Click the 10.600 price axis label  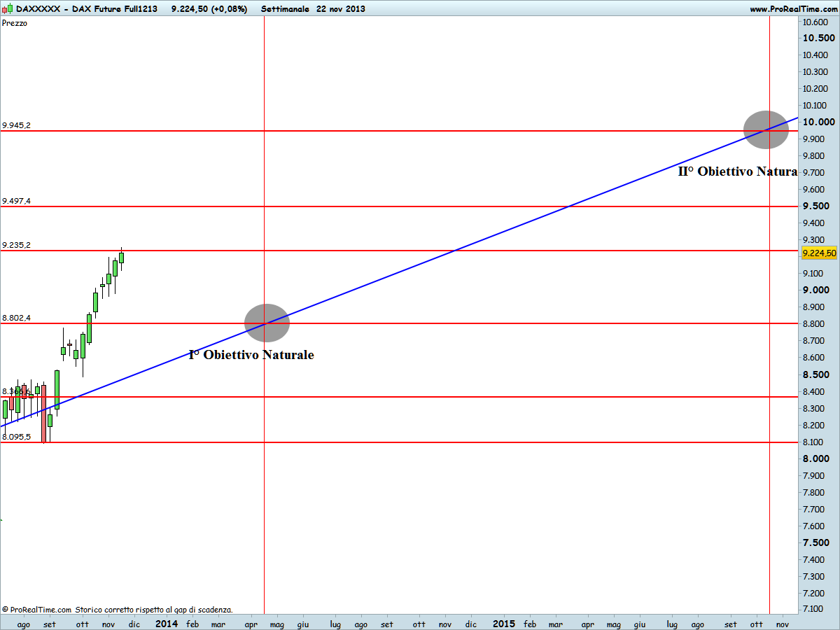[817, 22]
